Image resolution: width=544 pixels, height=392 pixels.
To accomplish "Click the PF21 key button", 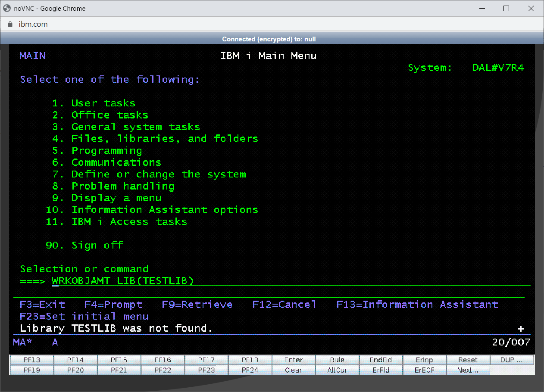I will click(119, 370).
